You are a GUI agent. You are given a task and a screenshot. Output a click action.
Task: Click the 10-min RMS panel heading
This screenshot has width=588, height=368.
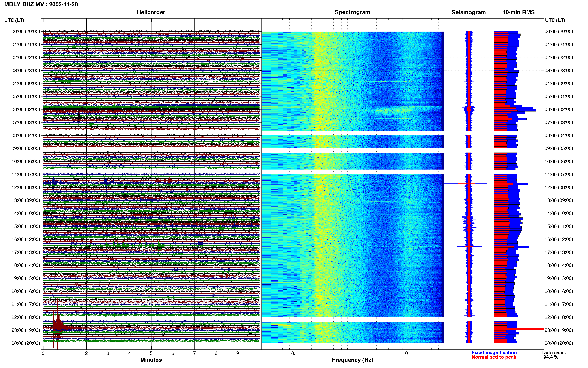click(x=518, y=12)
